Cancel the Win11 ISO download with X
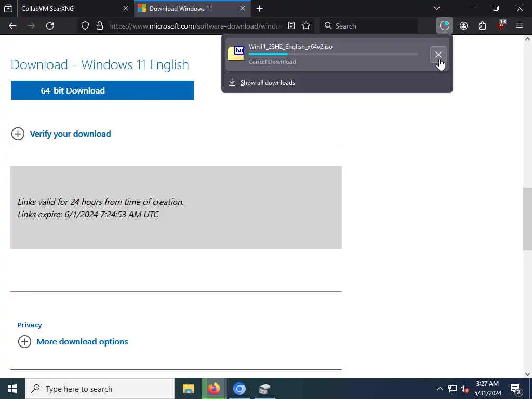 tap(438, 55)
